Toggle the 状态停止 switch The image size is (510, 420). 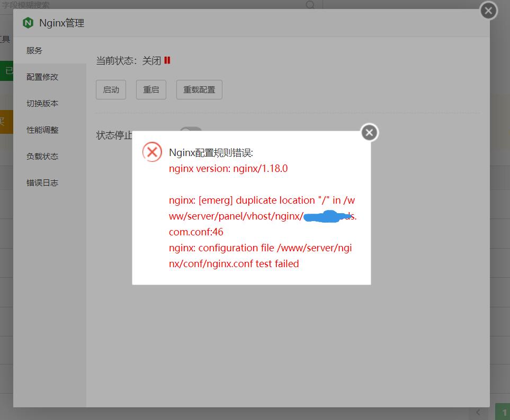pos(191,129)
